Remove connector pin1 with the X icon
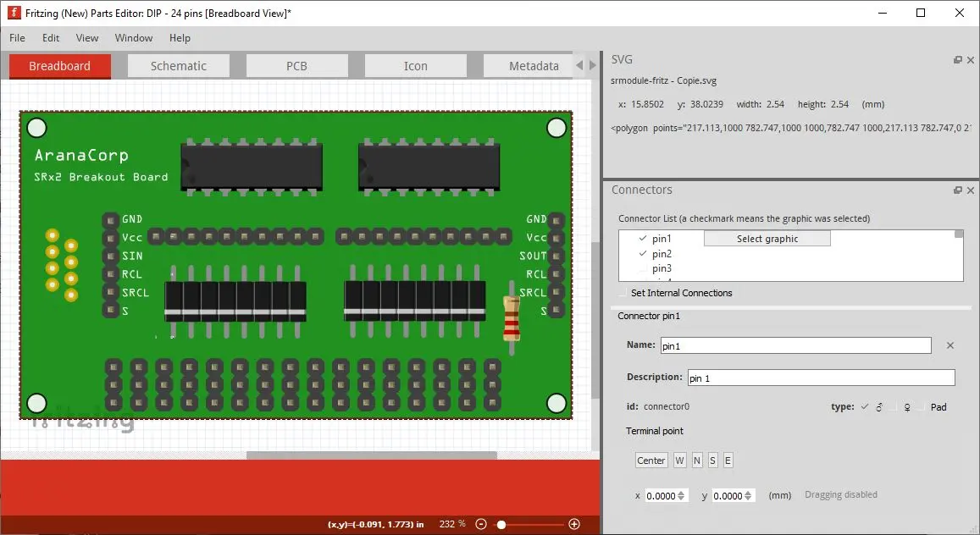The height and width of the screenshot is (535, 980). [950, 345]
